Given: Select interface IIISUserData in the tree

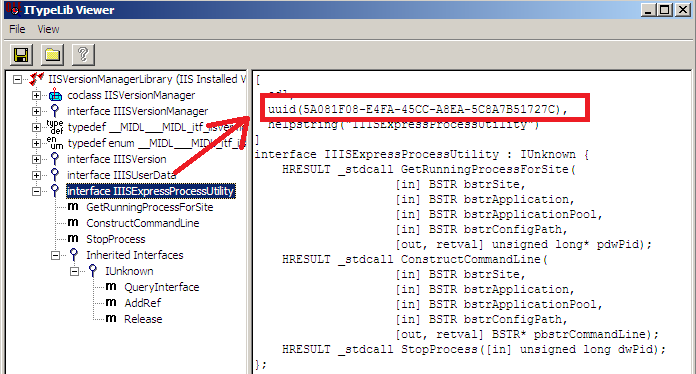Looking at the screenshot, I should pyautogui.click(x=122, y=175).
